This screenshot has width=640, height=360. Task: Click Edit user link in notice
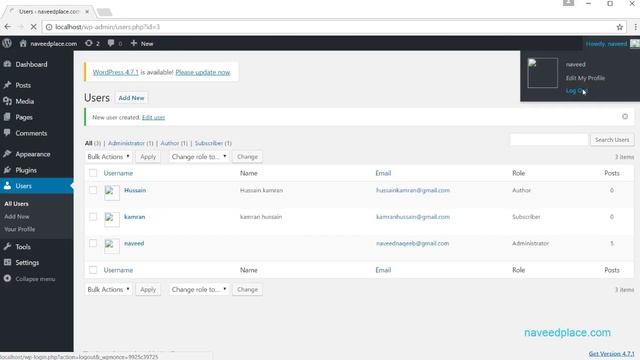pos(153,118)
